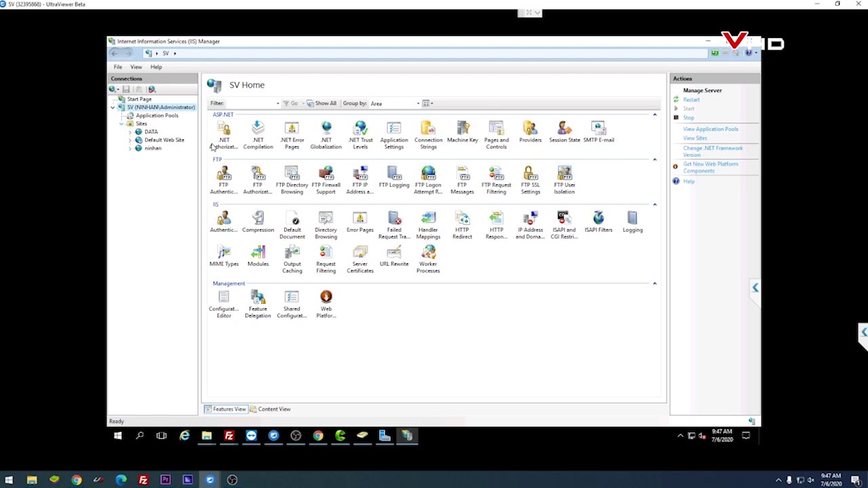
Task: Open IIS Authentication feature
Action: (224, 222)
